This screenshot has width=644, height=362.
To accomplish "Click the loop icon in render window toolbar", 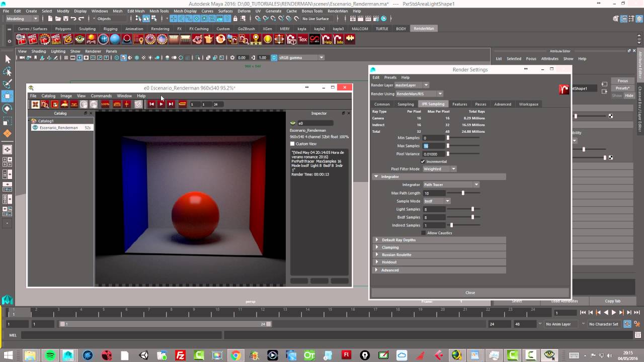I will [183, 104].
